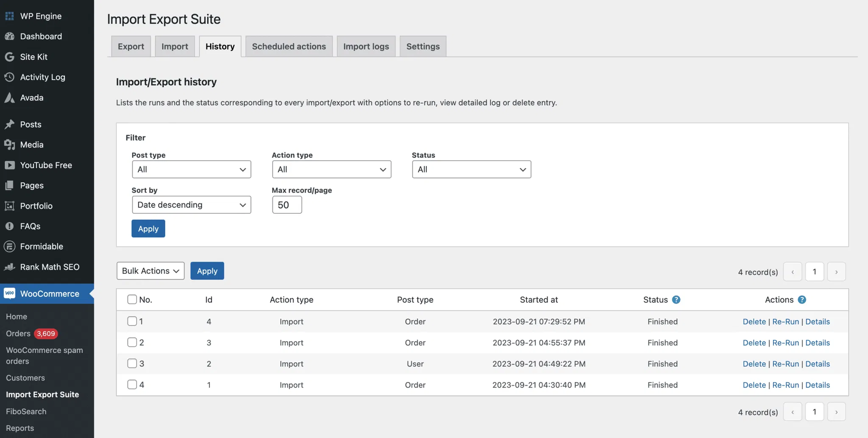Open the Import logs tab
868x438 pixels.
click(x=366, y=46)
